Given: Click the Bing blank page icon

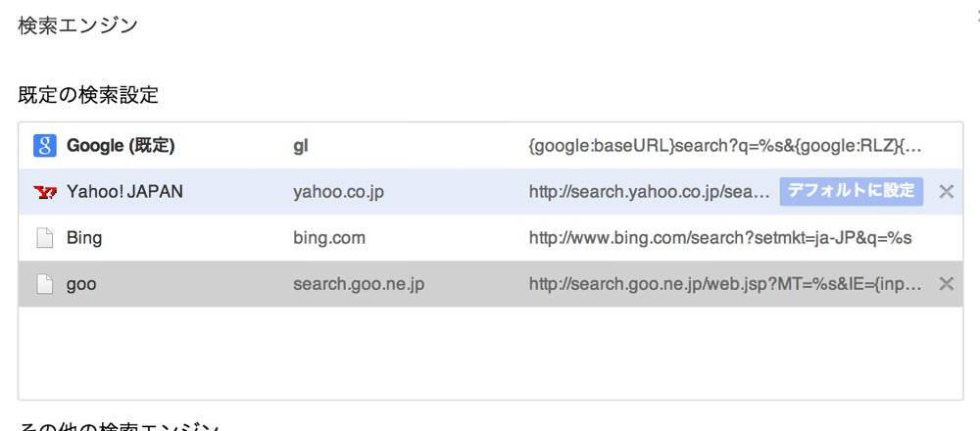Looking at the screenshot, I should point(44,238).
